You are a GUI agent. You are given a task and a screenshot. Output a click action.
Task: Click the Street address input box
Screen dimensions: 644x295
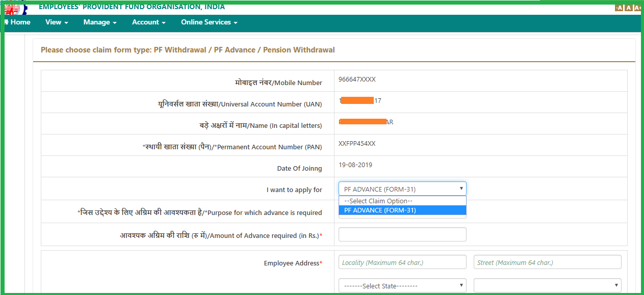point(547,261)
